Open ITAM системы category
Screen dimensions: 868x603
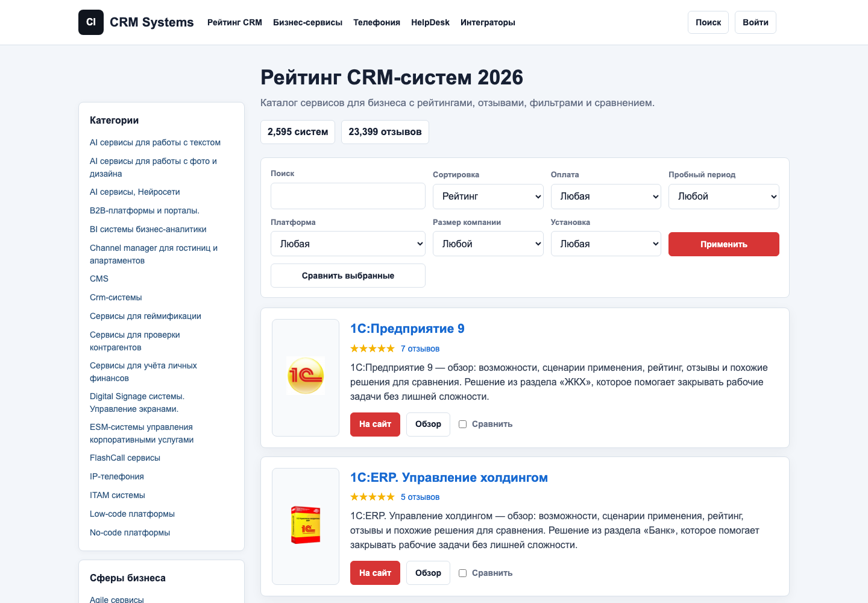[x=118, y=495]
